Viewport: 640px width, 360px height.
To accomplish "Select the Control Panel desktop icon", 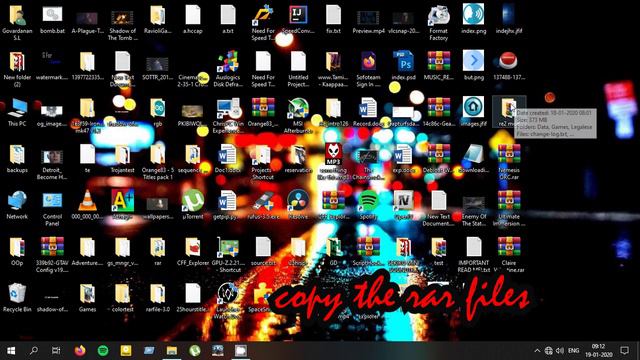I will click(52, 208).
